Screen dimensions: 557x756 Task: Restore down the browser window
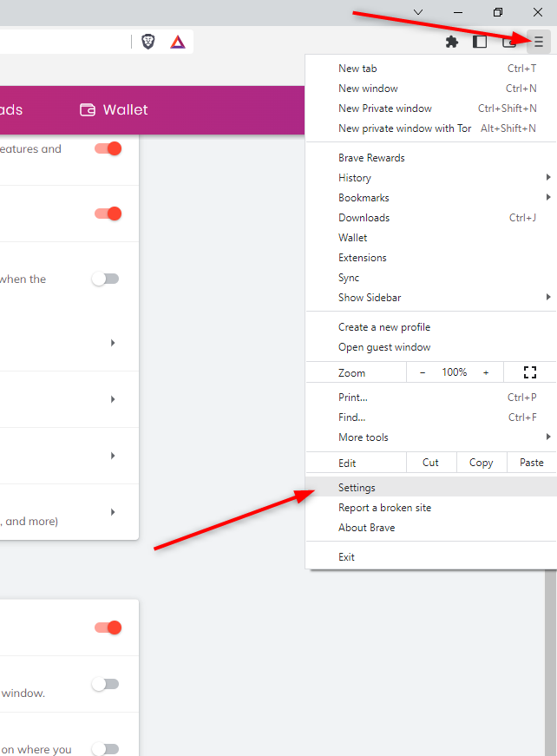click(x=498, y=12)
